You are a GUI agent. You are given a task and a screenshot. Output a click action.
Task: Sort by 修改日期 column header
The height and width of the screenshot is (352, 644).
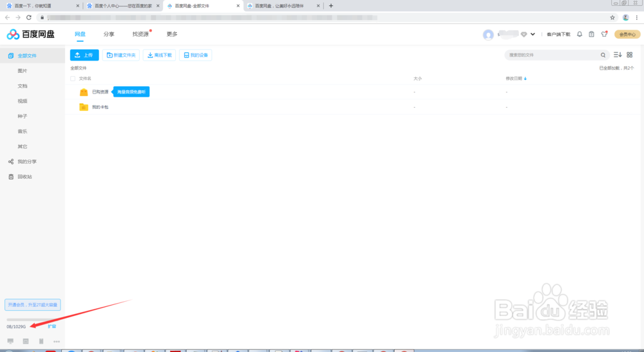coord(516,79)
